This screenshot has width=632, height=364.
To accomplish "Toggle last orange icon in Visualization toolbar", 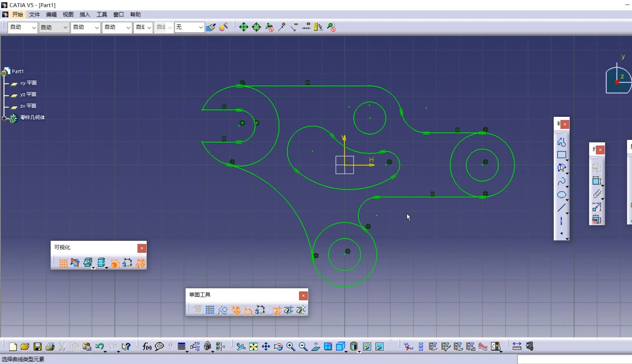I will click(x=141, y=263).
